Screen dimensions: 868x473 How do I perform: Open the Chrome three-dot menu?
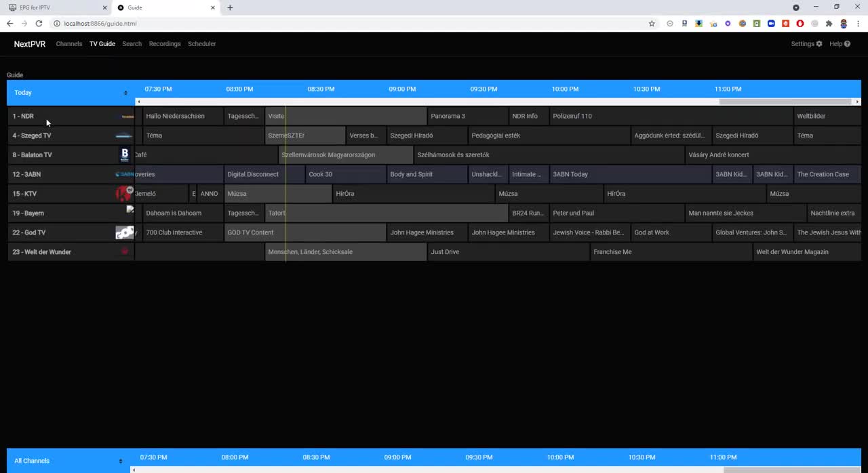(x=858, y=24)
